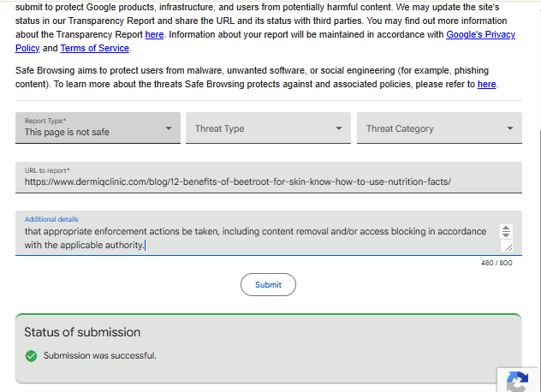Click the text area resize handle
The height and width of the screenshot is (392, 541).
pos(508,246)
